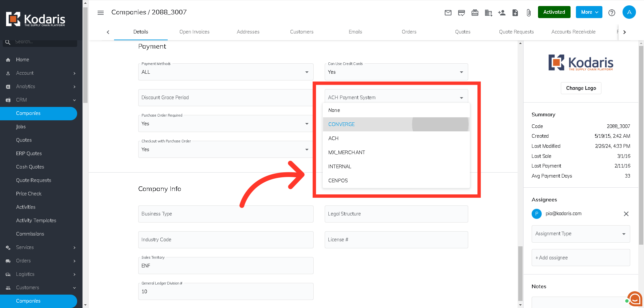Open Jobs in the CRM sidebar

click(x=21, y=127)
